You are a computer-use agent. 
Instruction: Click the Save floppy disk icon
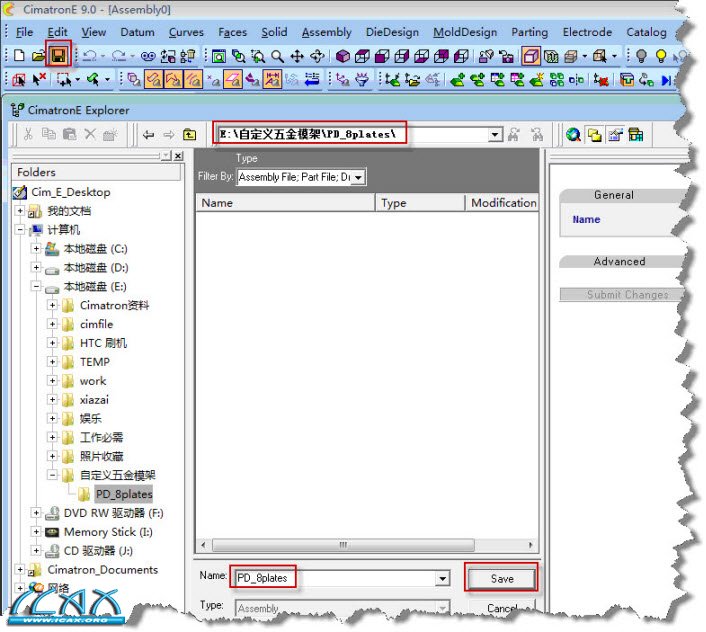tap(59, 56)
